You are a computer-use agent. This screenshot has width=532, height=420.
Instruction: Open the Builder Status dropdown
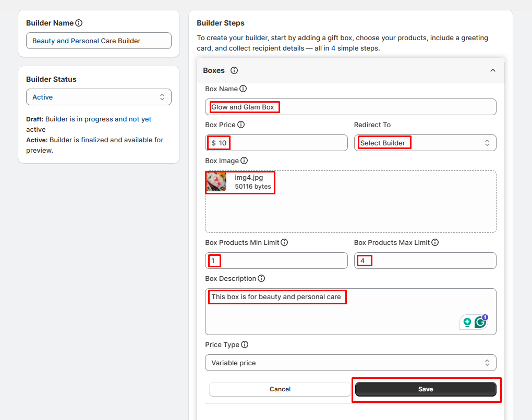point(99,97)
